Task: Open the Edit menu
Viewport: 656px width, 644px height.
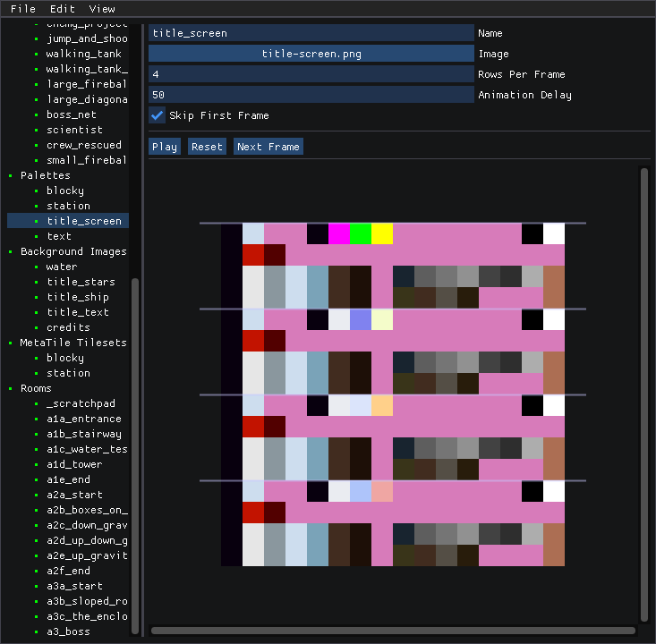Action: (x=63, y=9)
